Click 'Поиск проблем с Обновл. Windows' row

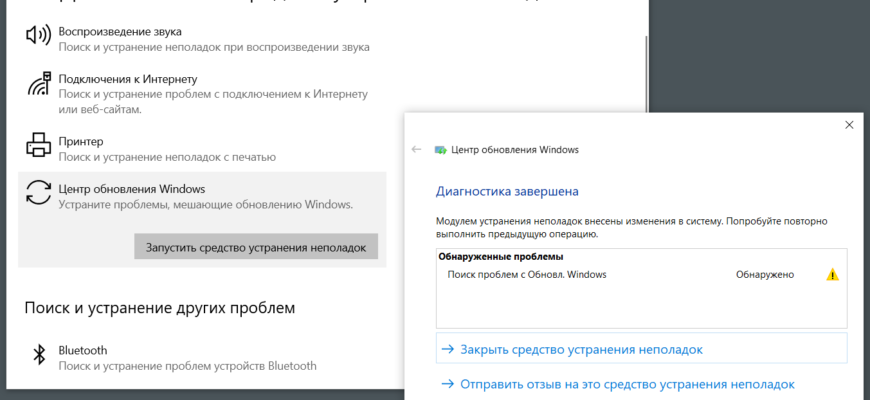coord(641,274)
